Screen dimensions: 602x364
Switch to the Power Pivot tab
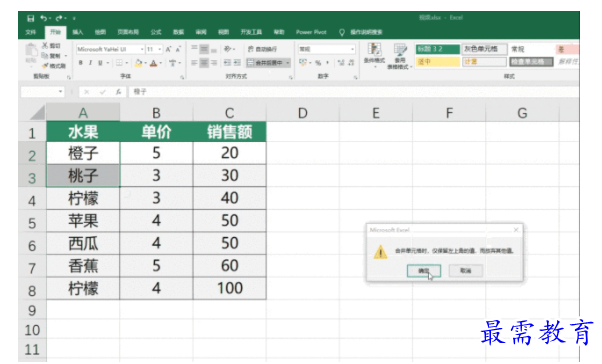[x=311, y=32]
